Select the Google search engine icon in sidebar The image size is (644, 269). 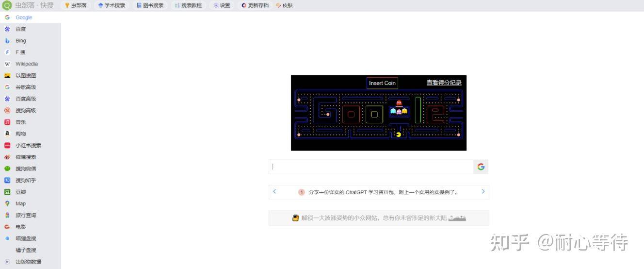7,17
